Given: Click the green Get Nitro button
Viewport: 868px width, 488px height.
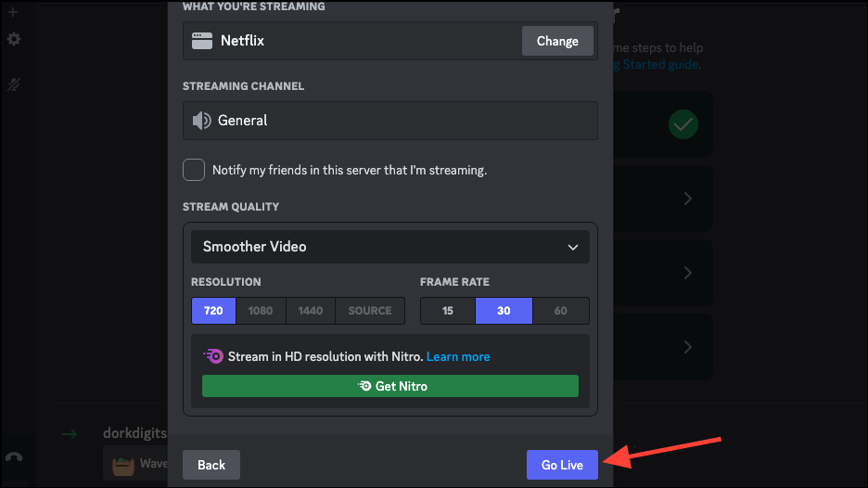Looking at the screenshot, I should pyautogui.click(x=390, y=386).
